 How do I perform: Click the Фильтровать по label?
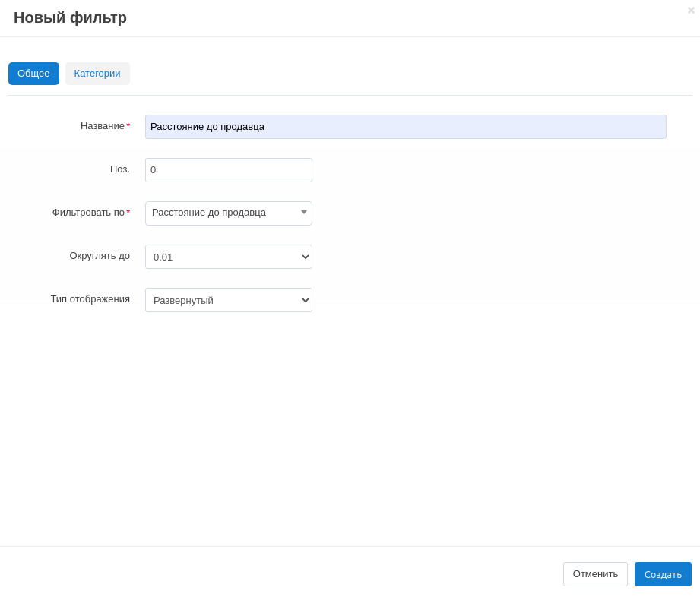point(88,213)
